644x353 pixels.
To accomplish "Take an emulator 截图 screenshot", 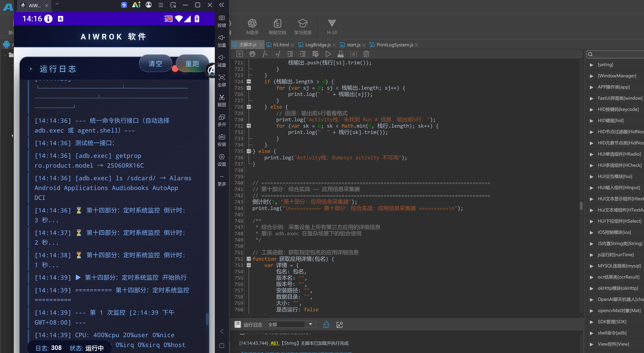I will [221, 101].
